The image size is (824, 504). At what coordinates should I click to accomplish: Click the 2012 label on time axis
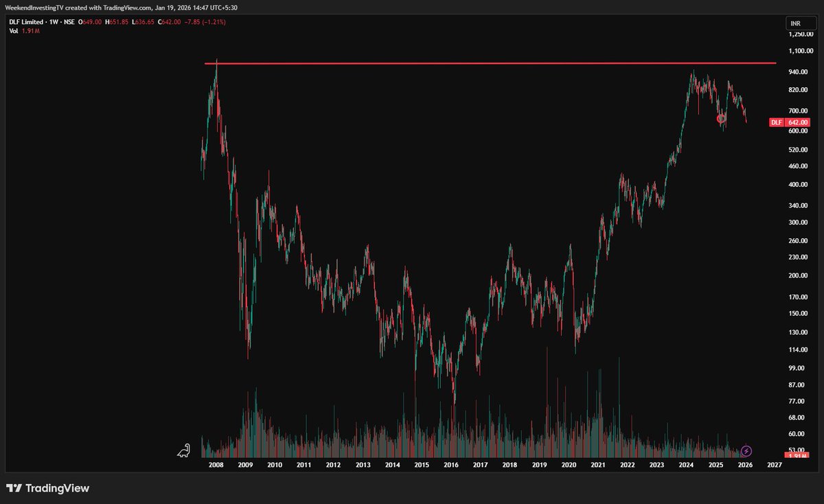(334, 465)
